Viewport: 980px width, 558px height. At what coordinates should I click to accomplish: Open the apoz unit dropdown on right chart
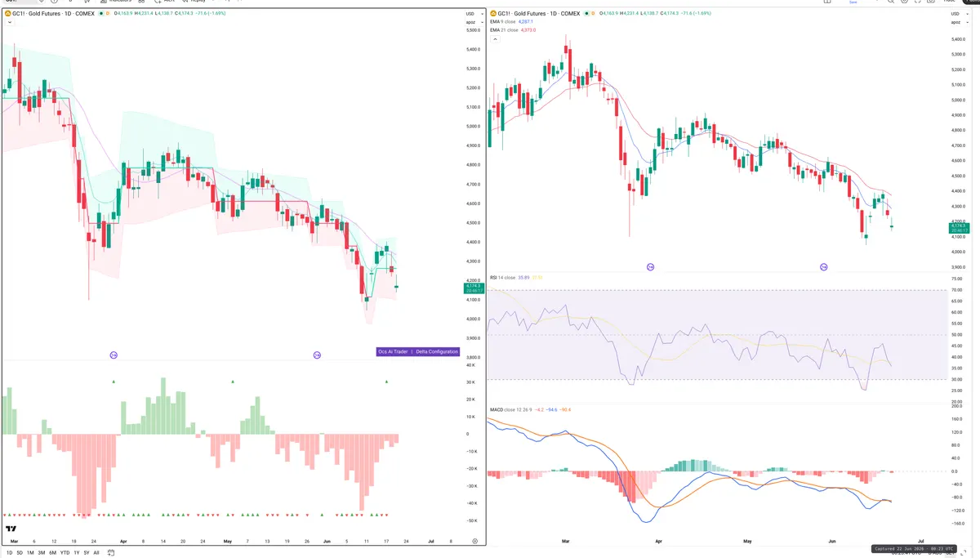[x=960, y=20]
